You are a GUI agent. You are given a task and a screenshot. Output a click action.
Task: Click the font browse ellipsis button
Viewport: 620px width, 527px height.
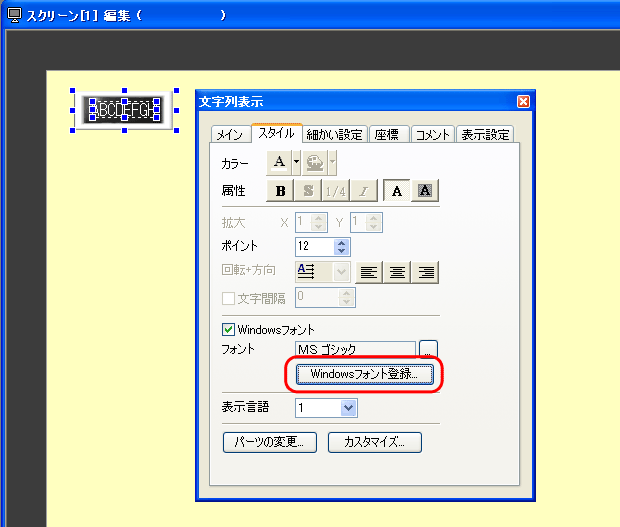[x=428, y=349]
